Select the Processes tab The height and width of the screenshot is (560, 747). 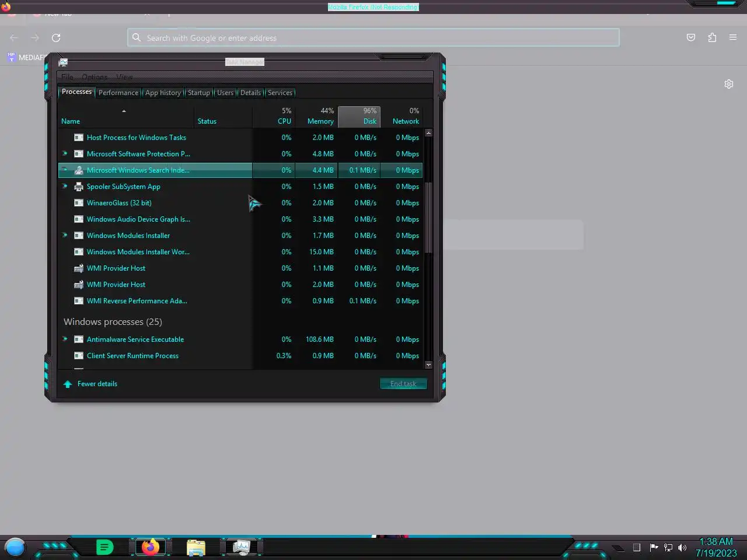pyautogui.click(x=76, y=92)
